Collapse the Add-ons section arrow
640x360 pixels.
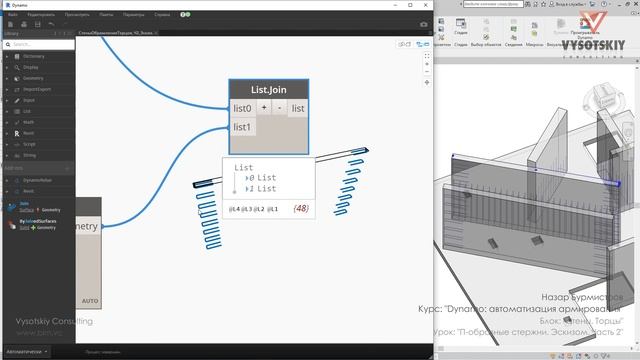pyautogui.click(x=68, y=168)
